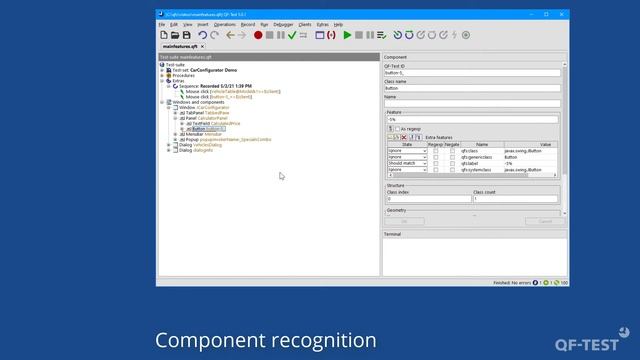Pause recording using first pause icon

[x=281, y=35]
